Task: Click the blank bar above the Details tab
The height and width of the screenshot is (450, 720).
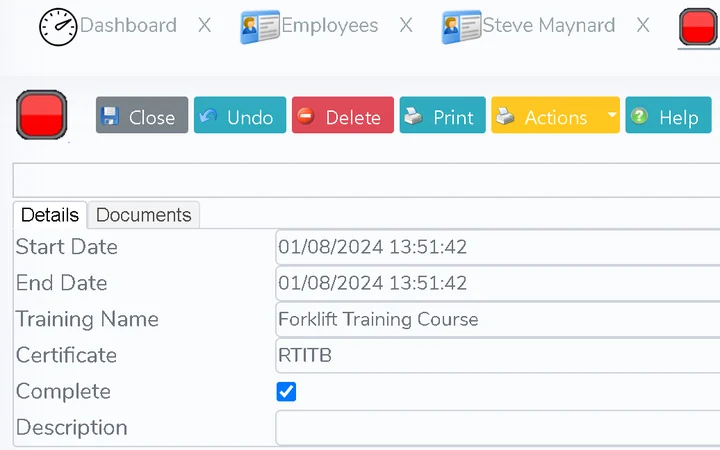Action: coord(366,180)
